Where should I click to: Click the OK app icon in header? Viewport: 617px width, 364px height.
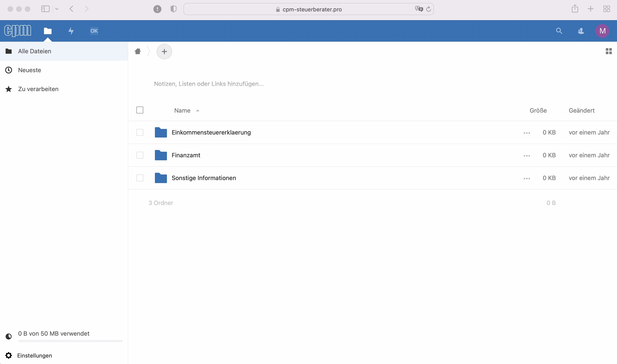(94, 31)
